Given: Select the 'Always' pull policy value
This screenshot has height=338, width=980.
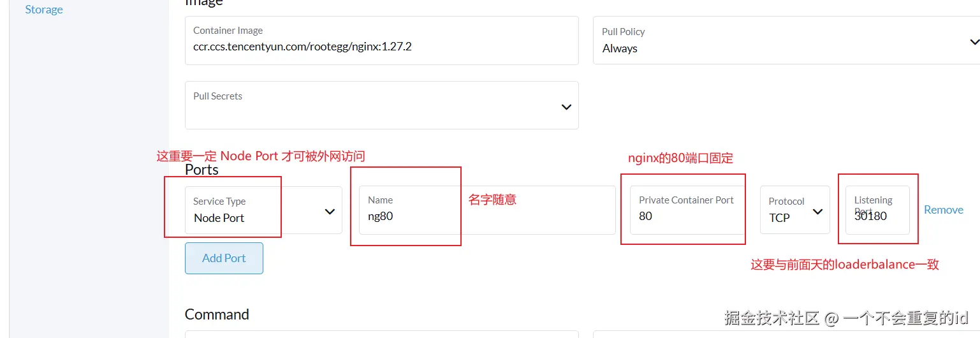Looking at the screenshot, I should tap(620, 48).
